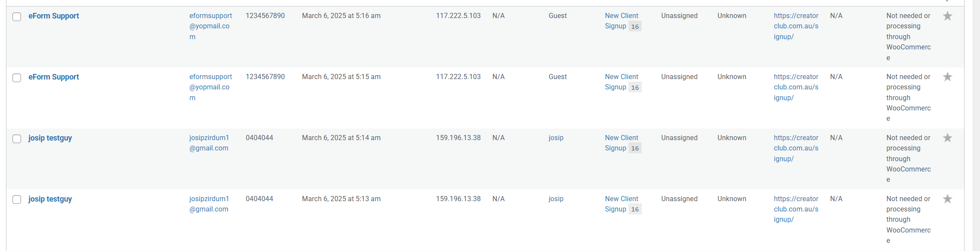Star the 5:14 am josip testguy submission
Screen dimensions: 980x251
click(947, 138)
